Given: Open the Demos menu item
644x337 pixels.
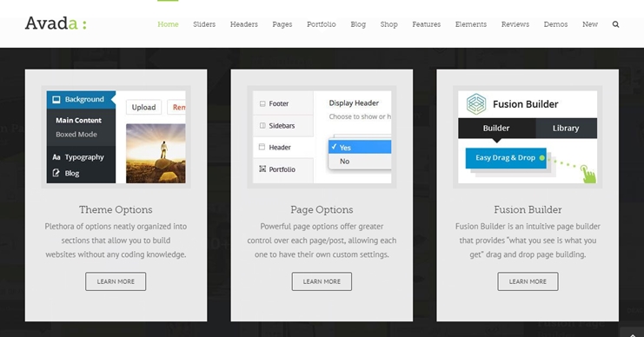Looking at the screenshot, I should pyautogui.click(x=555, y=24).
